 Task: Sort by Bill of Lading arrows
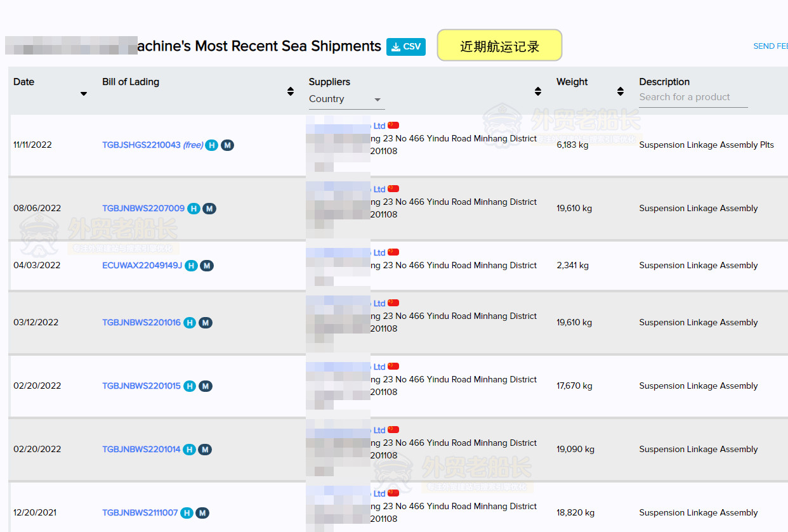pos(291,91)
